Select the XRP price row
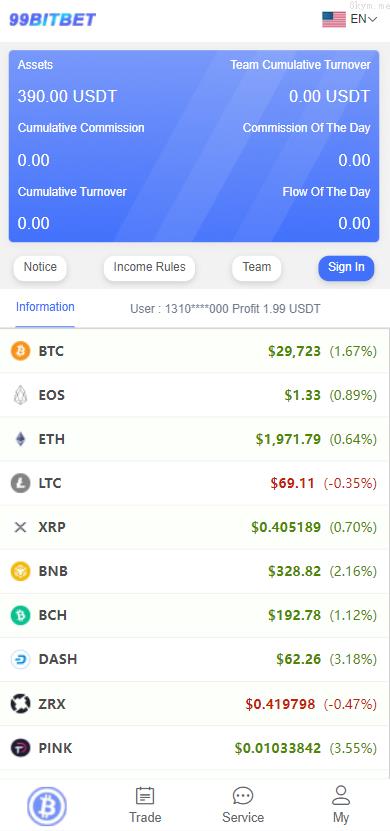The width and height of the screenshot is (390, 831). (x=194, y=527)
